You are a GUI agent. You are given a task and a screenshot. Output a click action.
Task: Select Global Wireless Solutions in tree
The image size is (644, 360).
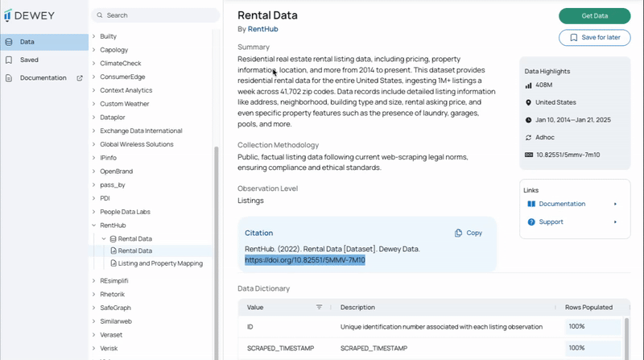pyautogui.click(x=137, y=144)
